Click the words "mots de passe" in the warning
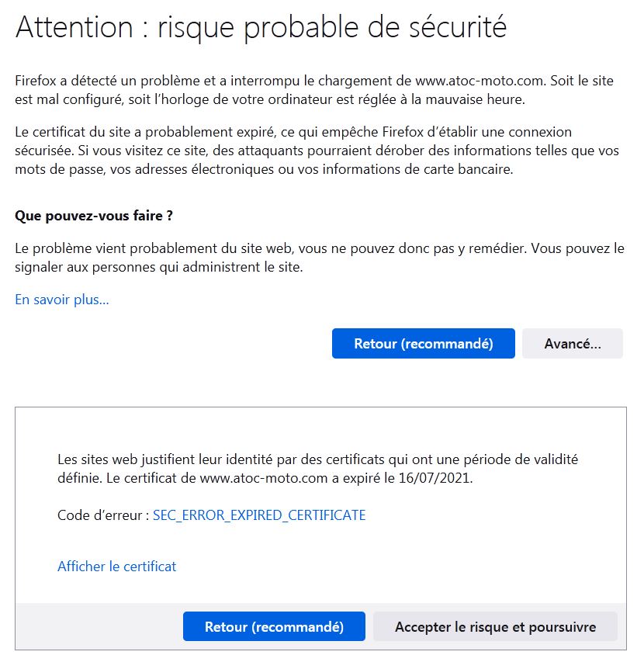Screen dimensions: 644x662 (53, 170)
